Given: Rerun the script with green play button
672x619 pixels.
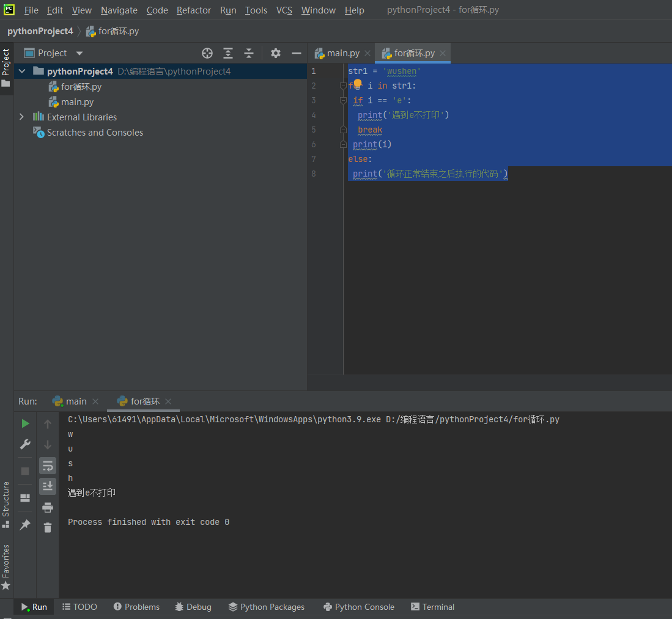Looking at the screenshot, I should 25,423.
